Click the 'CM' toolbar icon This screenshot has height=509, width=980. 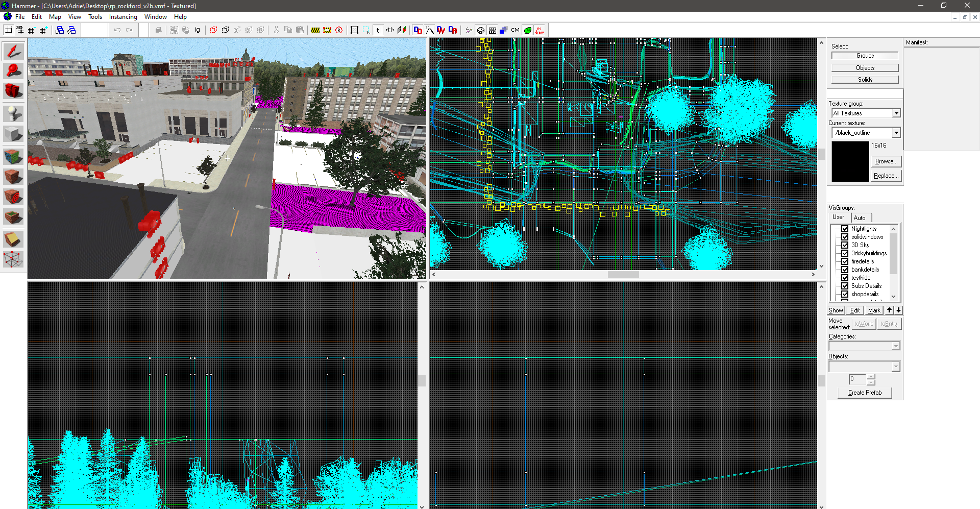pos(516,30)
